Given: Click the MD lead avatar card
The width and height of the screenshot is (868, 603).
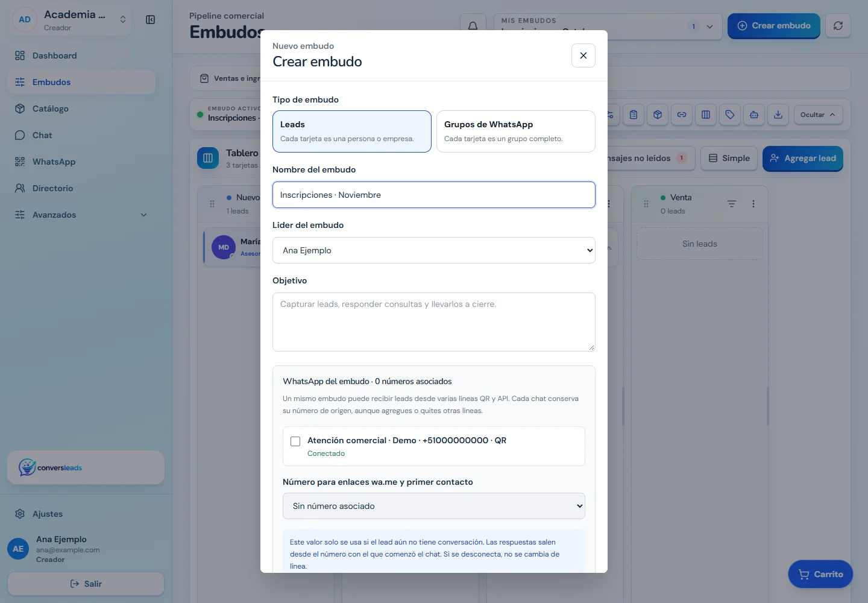Looking at the screenshot, I should [x=224, y=247].
